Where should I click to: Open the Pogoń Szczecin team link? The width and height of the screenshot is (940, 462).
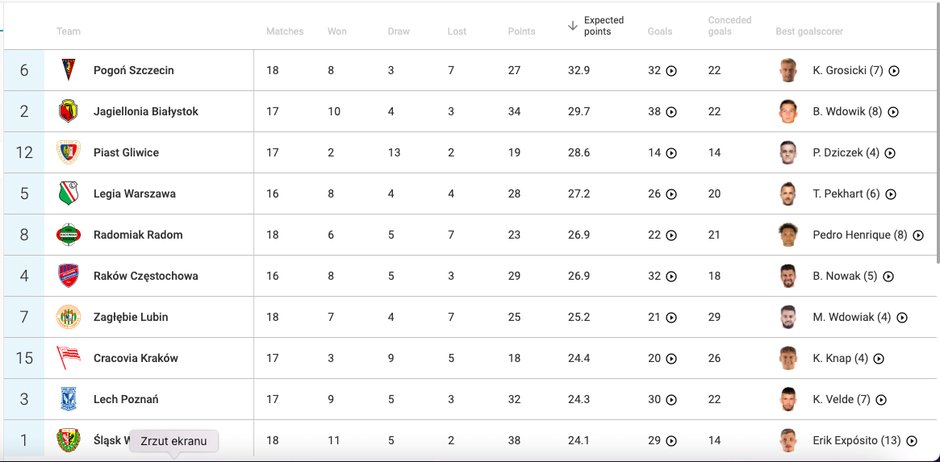coord(134,70)
